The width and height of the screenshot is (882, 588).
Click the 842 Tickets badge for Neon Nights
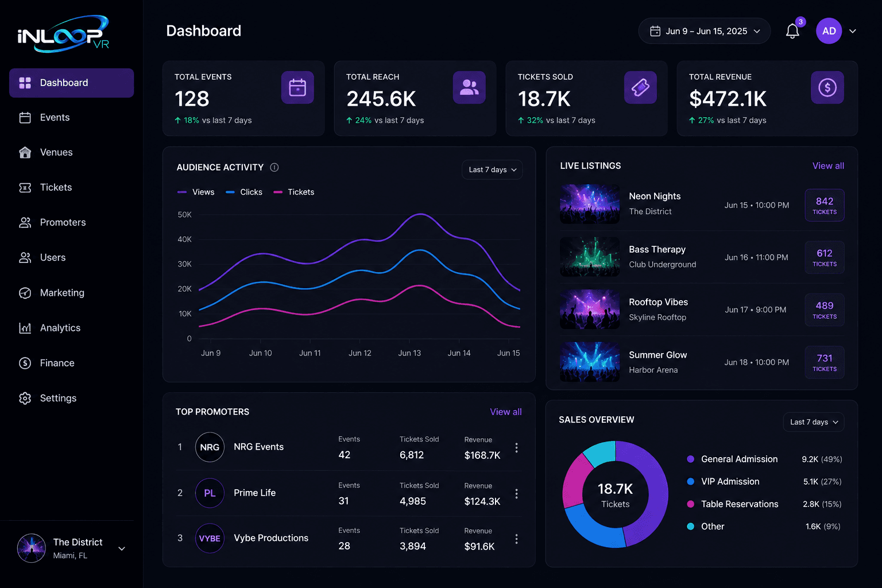[825, 205]
